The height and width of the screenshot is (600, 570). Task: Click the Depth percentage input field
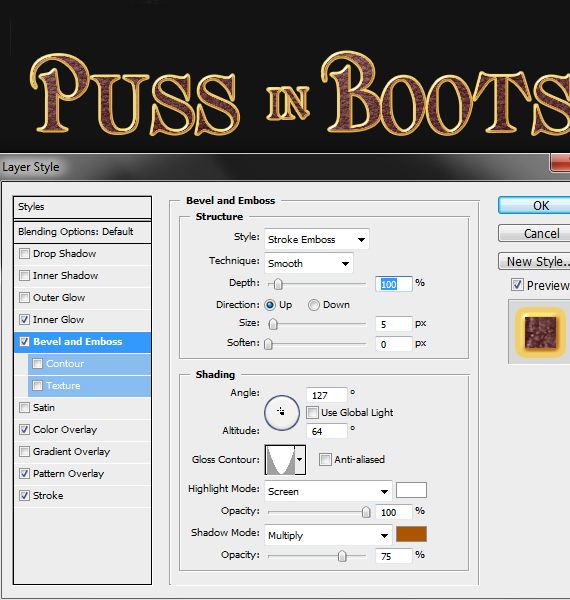tap(394, 284)
